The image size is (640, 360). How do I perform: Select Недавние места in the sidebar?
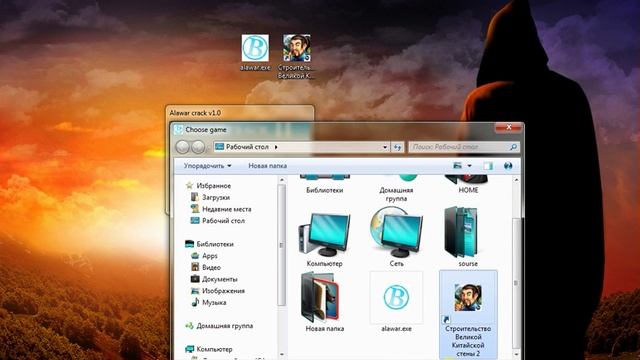(x=227, y=209)
